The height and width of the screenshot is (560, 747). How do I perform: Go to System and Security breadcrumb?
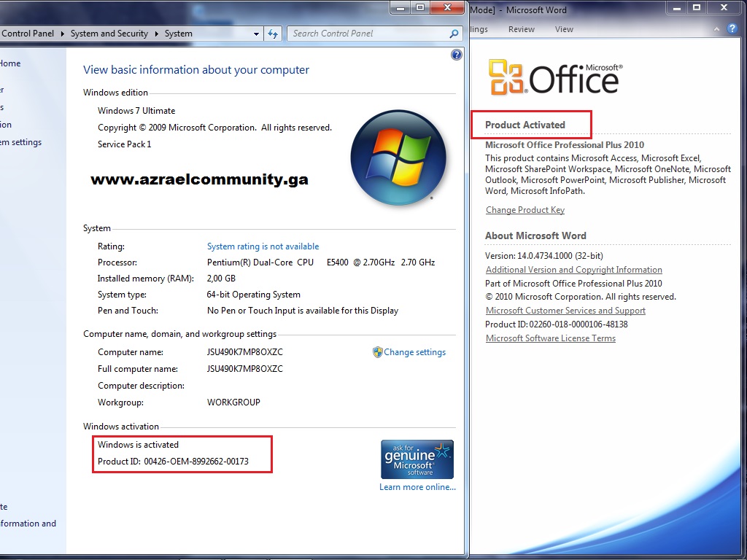point(109,34)
